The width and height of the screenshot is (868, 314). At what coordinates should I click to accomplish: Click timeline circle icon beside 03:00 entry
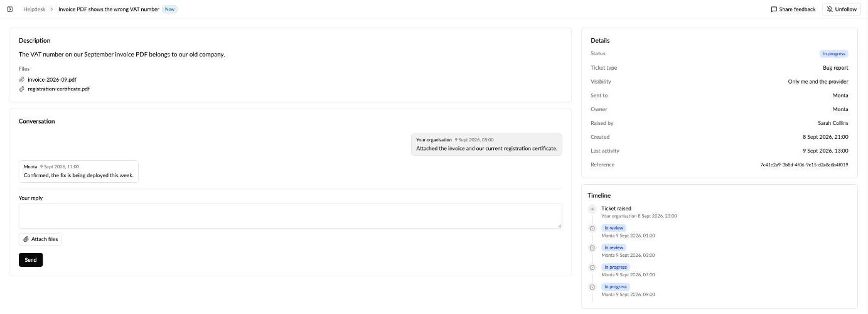coord(592,248)
